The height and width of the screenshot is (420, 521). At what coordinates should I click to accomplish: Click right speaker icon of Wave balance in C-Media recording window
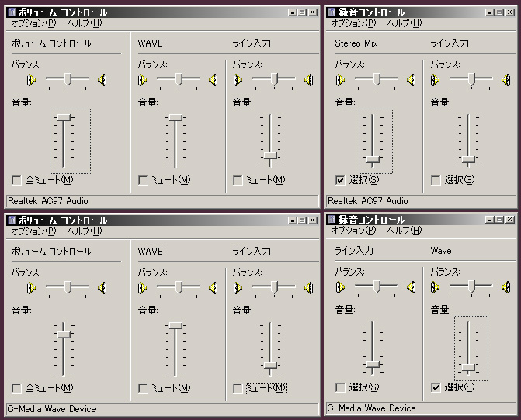pos(507,286)
